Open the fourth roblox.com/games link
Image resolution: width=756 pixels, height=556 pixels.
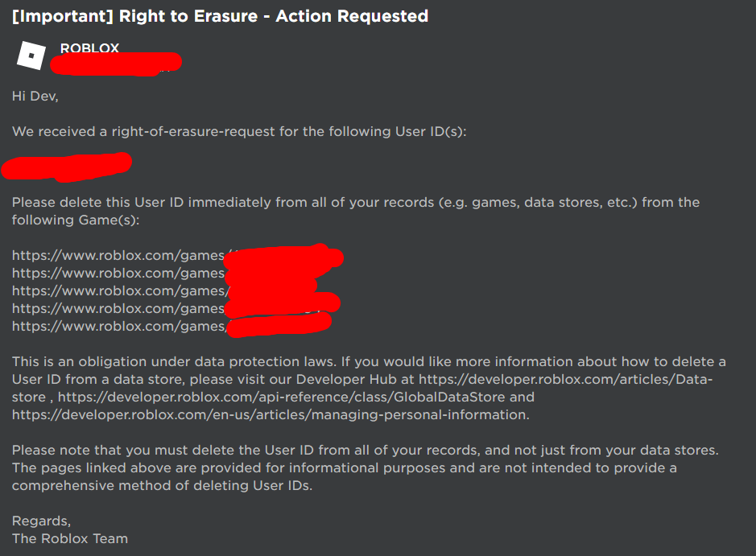[x=176, y=309]
